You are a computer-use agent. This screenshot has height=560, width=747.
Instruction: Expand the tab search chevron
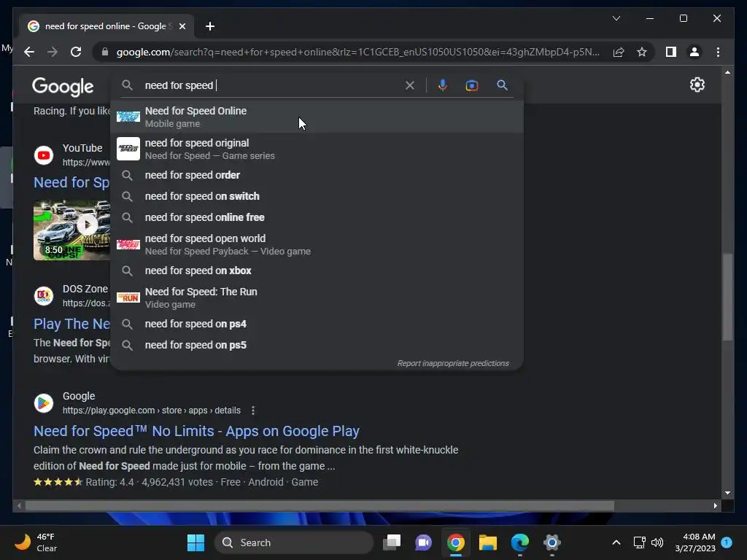[x=616, y=18]
